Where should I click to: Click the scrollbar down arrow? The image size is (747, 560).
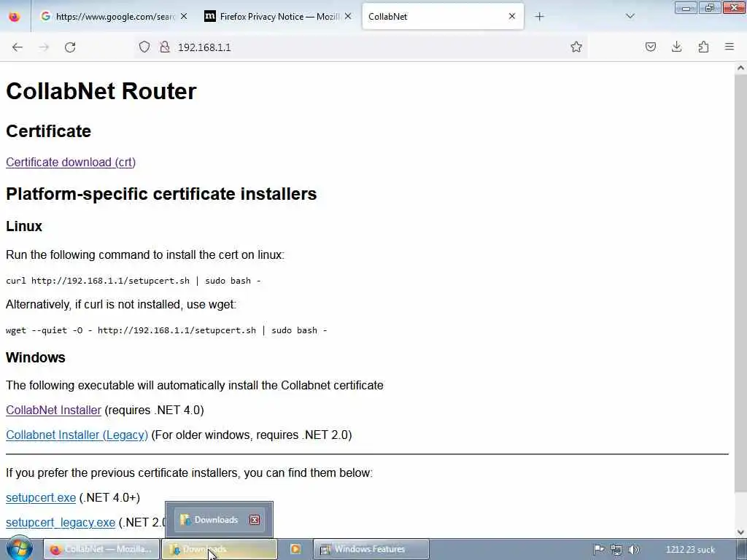tap(740, 532)
